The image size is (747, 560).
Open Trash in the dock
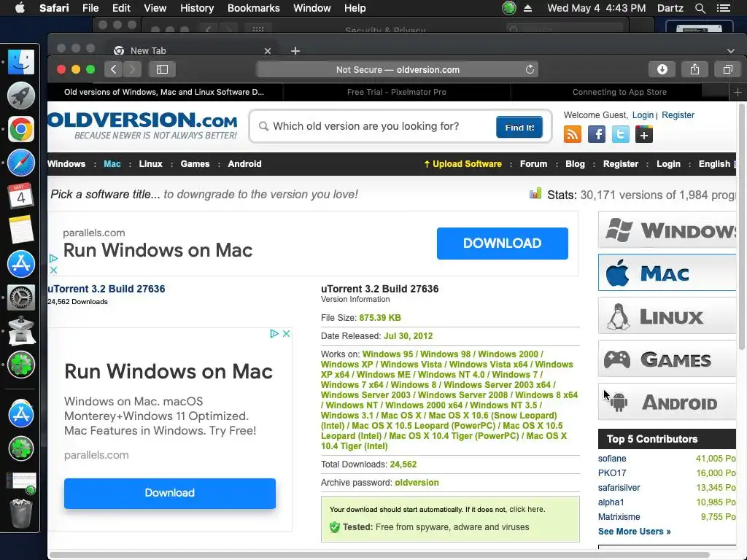pyautogui.click(x=21, y=513)
